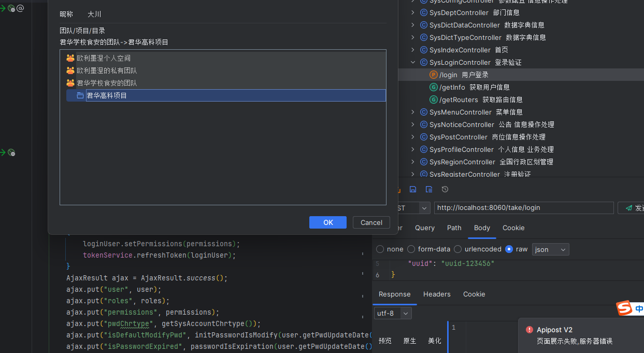Click the Sogou input method S icon
This screenshot has width=644, height=353.
pos(624,308)
